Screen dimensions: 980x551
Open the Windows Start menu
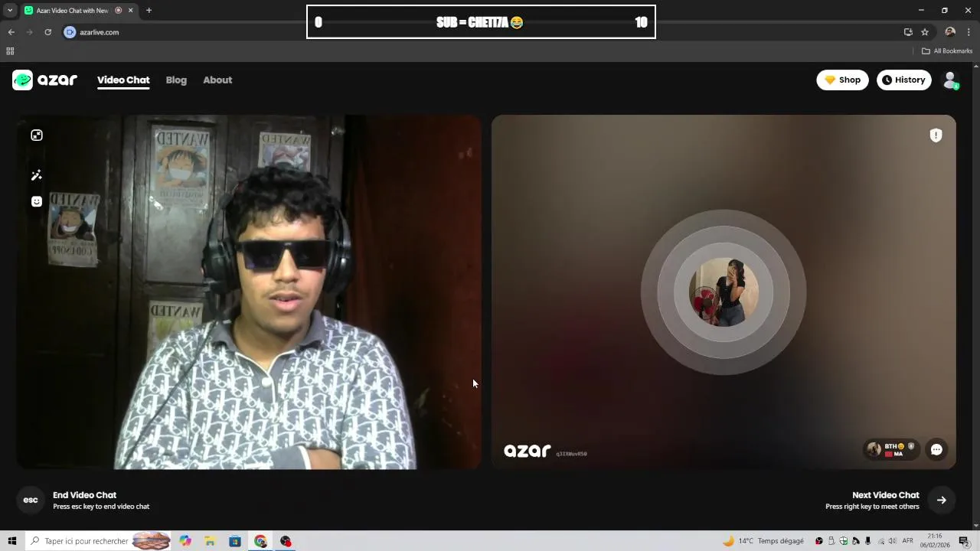coord(11,541)
